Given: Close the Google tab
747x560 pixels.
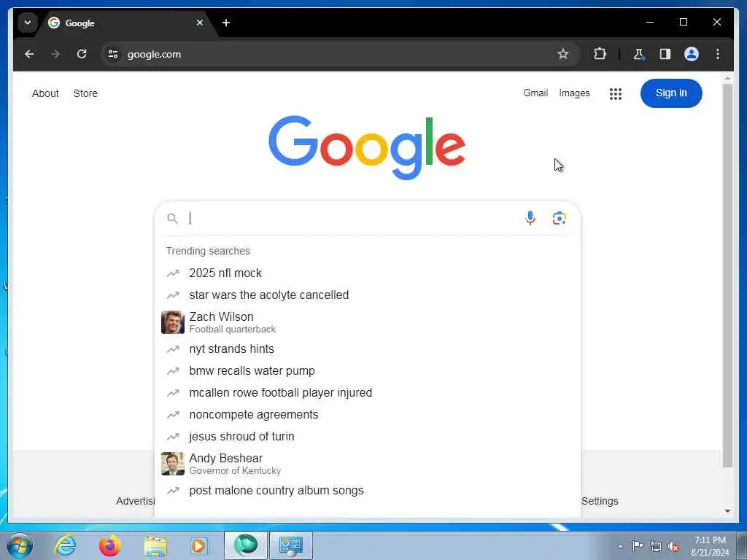Looking at the screenshot, I should click(x=200, y=23).
